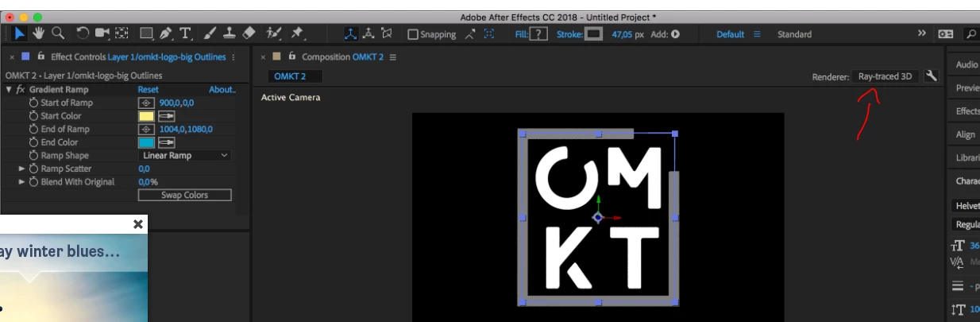980x322 pixels.
Task: Toggle Start of Ramp stopwatch
Action: pos(33,103)
